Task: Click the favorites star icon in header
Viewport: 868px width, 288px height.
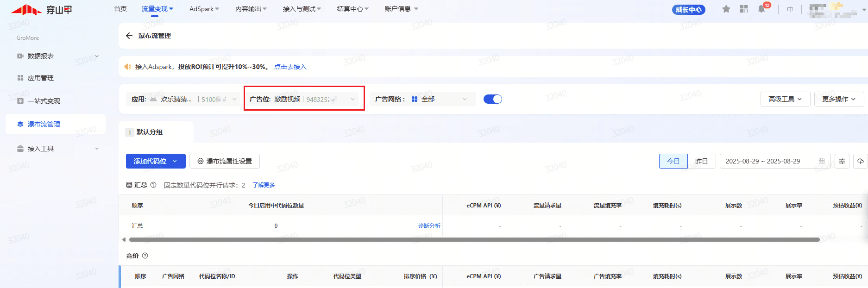Action: click(x=726, y=9)
